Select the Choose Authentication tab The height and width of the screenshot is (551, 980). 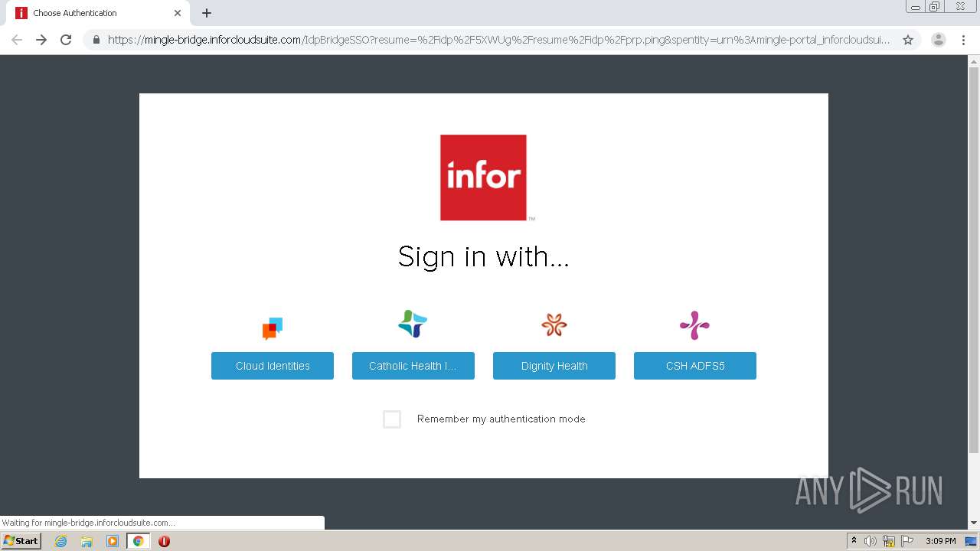click(x=100, y=13)
